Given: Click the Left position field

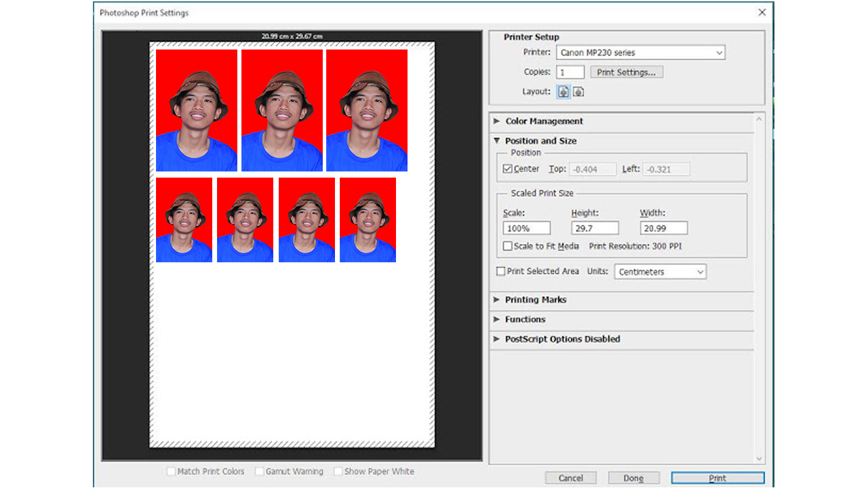Looking at the screenshot, I should (667, 169).
